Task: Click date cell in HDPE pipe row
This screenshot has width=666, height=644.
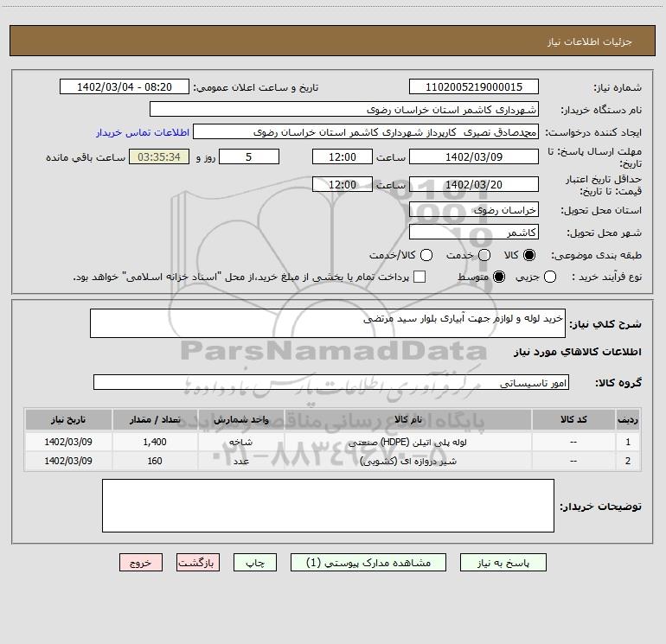Action: [x=68, y=442]
